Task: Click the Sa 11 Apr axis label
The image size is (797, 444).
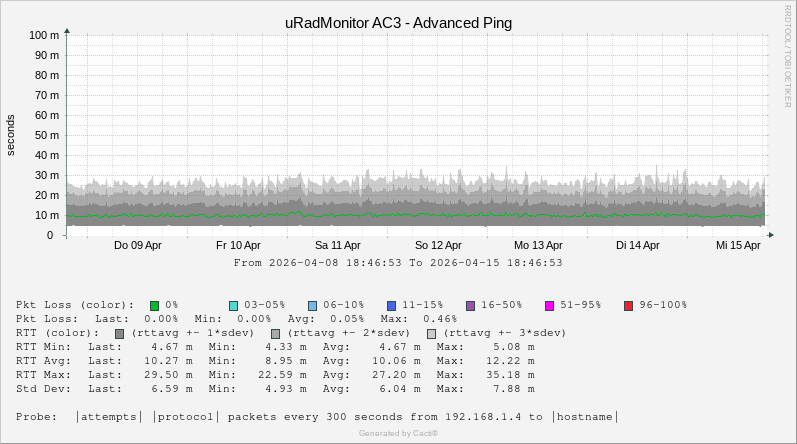Action: tap(338, 245)
